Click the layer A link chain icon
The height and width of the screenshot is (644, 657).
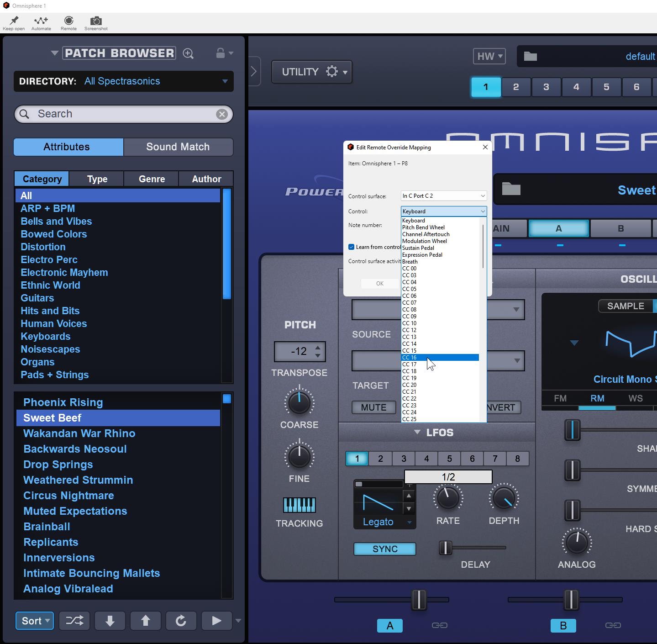(439, 625)
